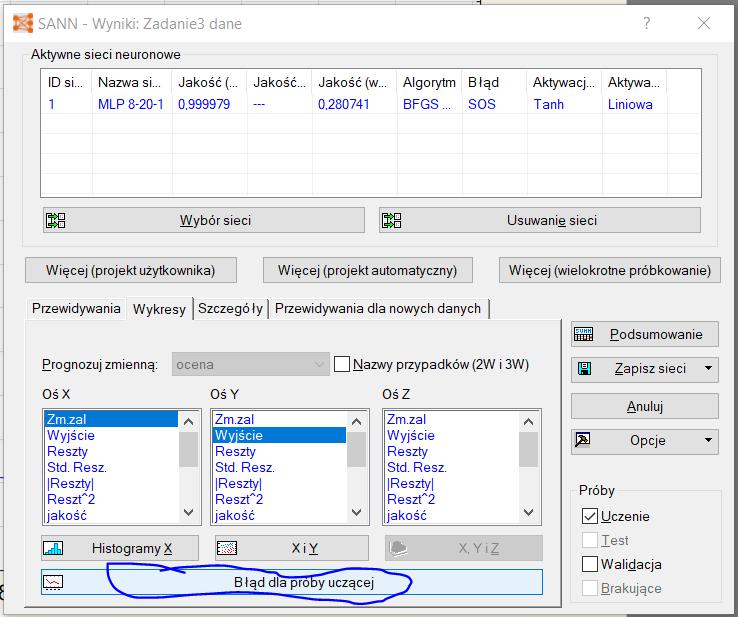738x617 pixels.
Task: Click Błąd dla próby uczącej button
Action: point(292,583)
